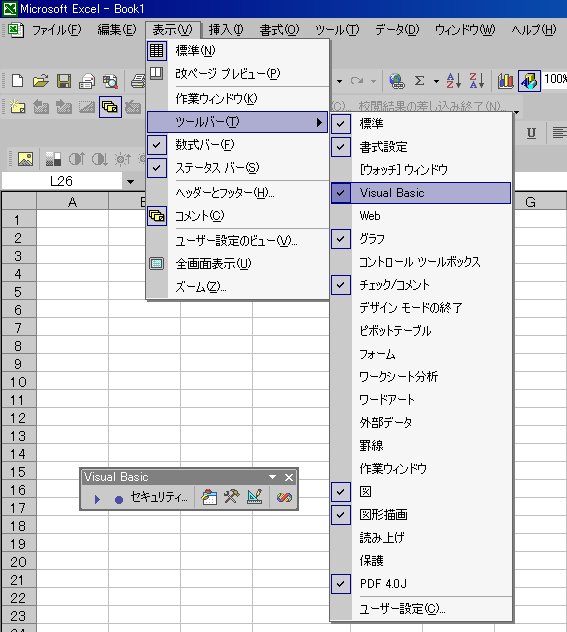Toggle Design Mode on the Visual Basic toolbar
Image resolution: width=567 pixels, height=632 pixels.
tap(254, 497)
